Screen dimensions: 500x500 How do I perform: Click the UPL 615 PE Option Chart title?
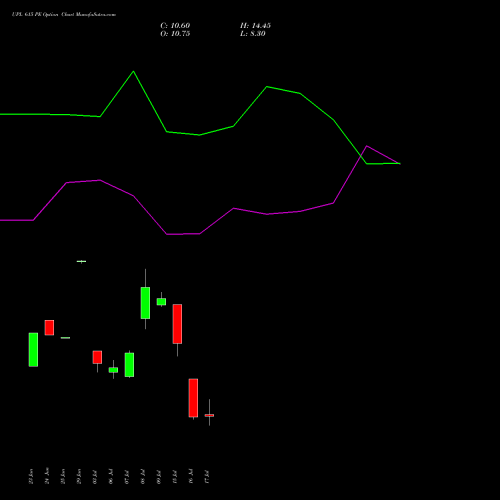(x=64, y=14)
